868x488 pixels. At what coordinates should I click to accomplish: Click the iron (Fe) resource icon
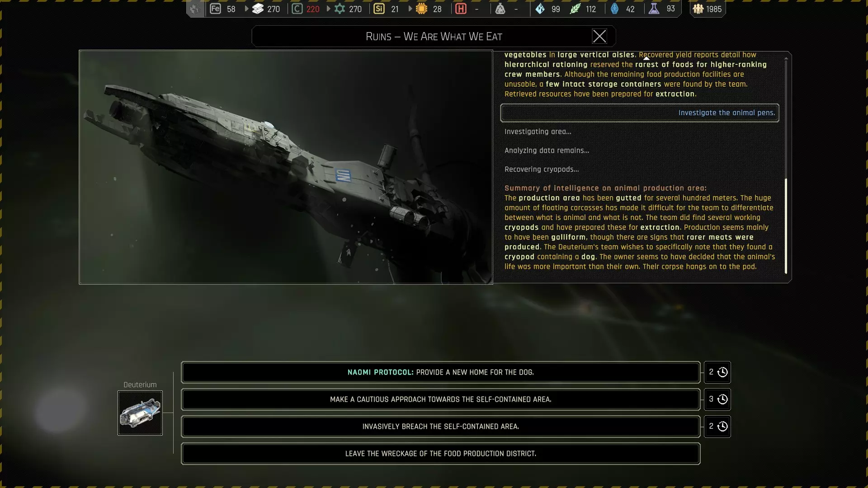(x=215, y=9)
